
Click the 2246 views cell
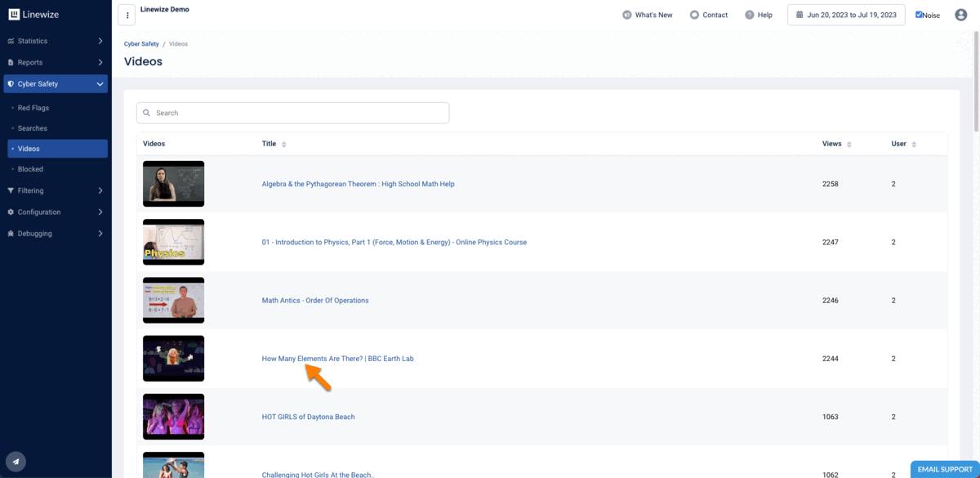click(x=831, y=300)
